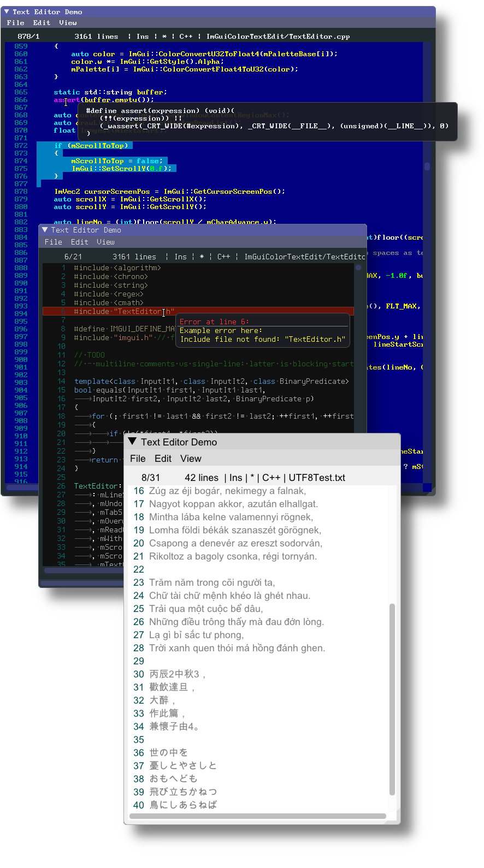Click line '#include <cmath>' in dark window
The height and width of the screenshot is (868, 484).
pyautogui.click(x=109, y=302)
